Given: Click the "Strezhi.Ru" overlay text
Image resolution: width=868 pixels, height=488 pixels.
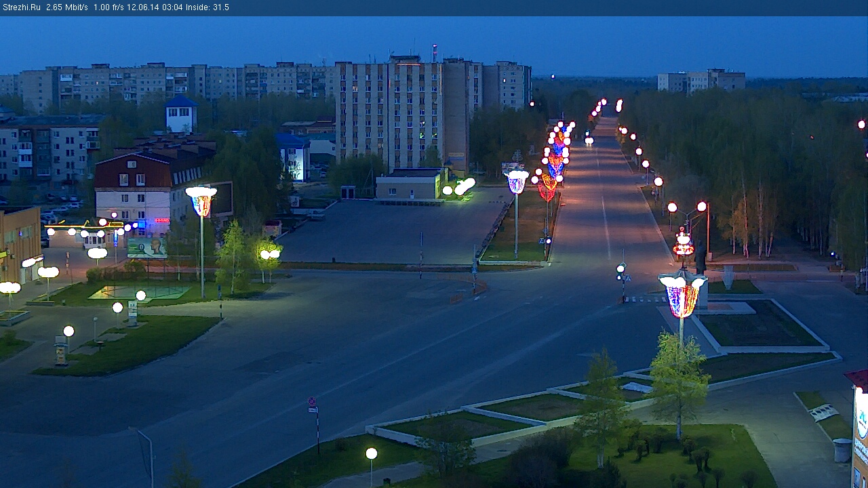Looking at the screenshot, I should 22,7.
